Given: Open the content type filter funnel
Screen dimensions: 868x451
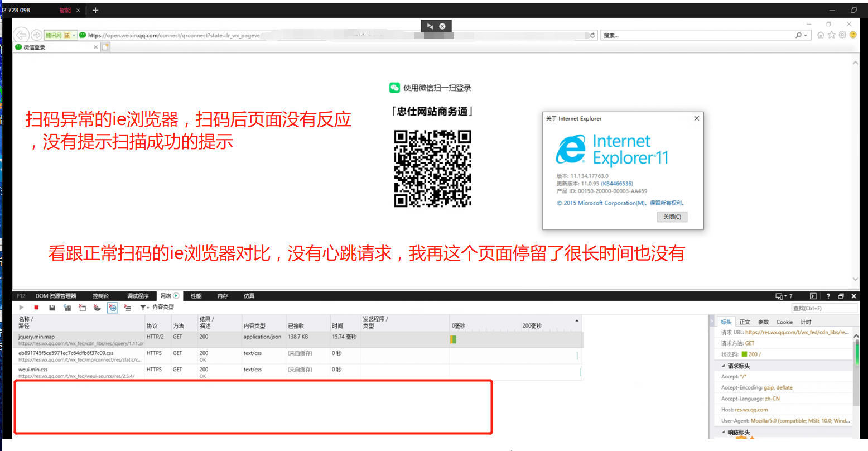Looking at the screenshot, I should [144, 308].
